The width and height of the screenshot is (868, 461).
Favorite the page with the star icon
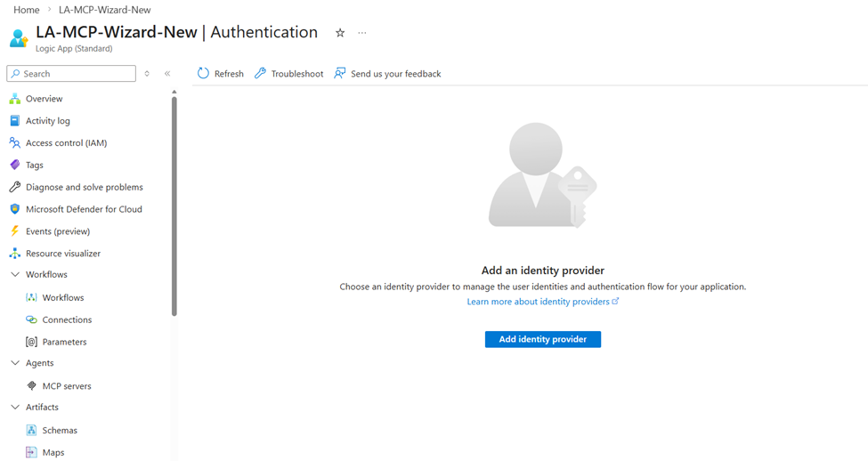click(340, 33)
